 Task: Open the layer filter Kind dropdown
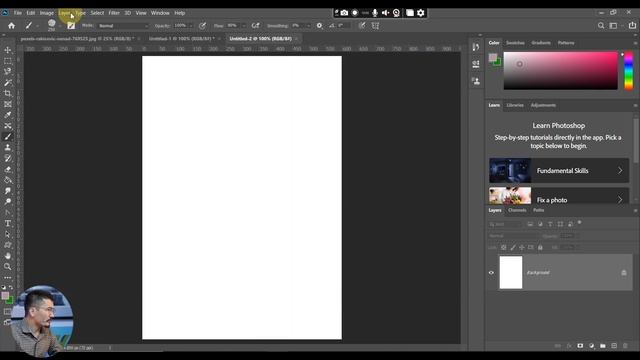coord(505,224)
